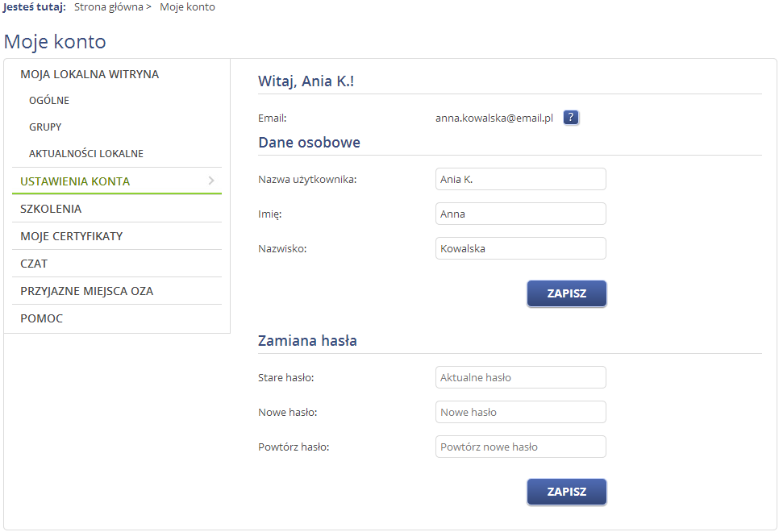Click chevron arrow beside Ustawienia konta
The width and height of the screenshot is (779, 532).
click(211, 181)
